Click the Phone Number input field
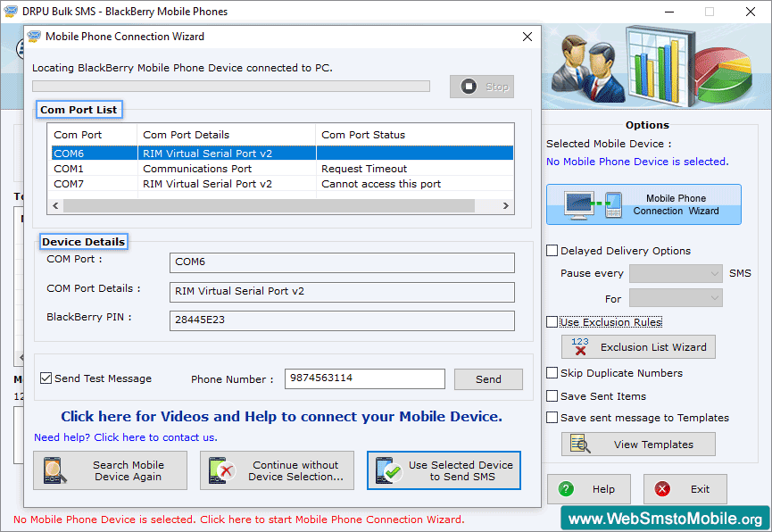Screen dimensions: 772x532 (x=364, y=378)
